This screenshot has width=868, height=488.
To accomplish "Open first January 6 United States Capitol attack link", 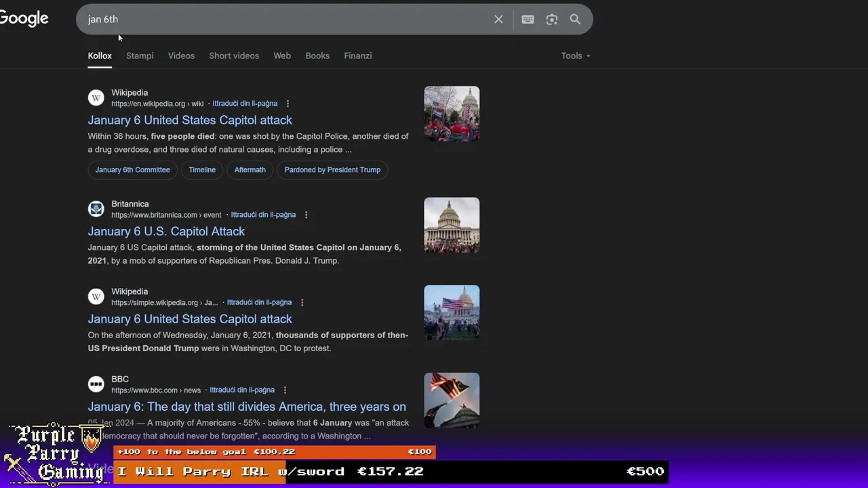I will coord(190,120).
